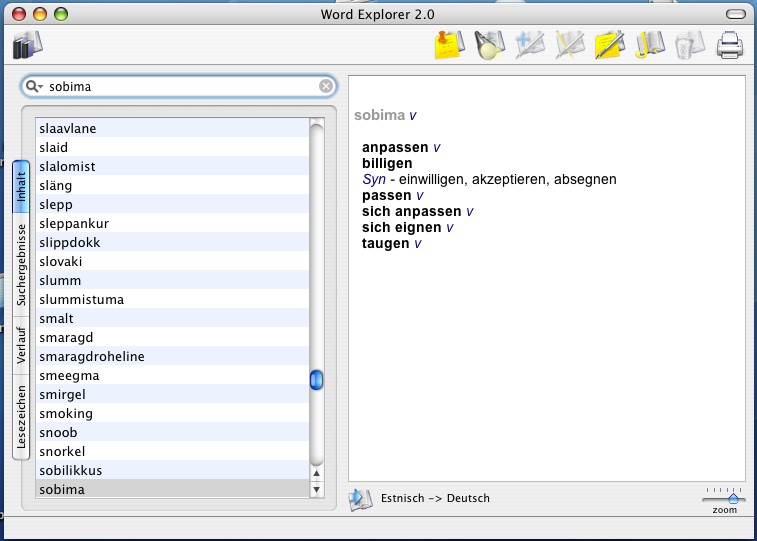Click the translation passen

[x=387, y=195]
